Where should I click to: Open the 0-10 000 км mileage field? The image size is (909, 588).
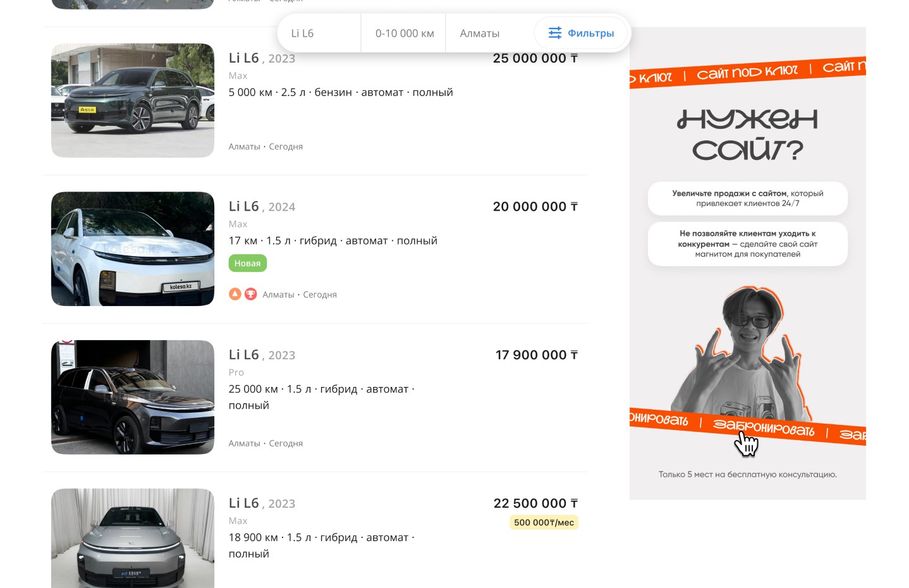404,33
